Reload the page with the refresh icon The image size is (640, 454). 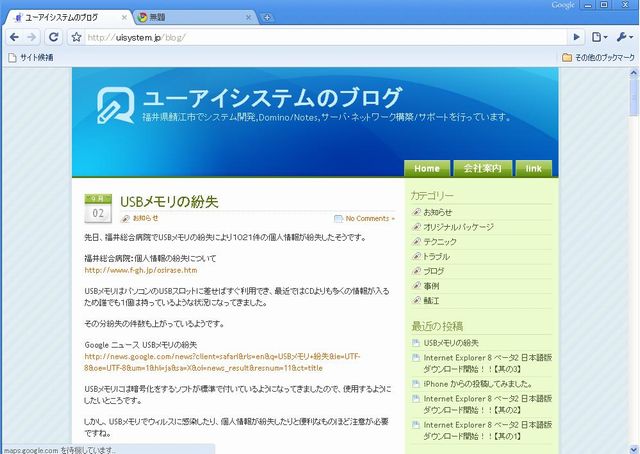(53, 37)
